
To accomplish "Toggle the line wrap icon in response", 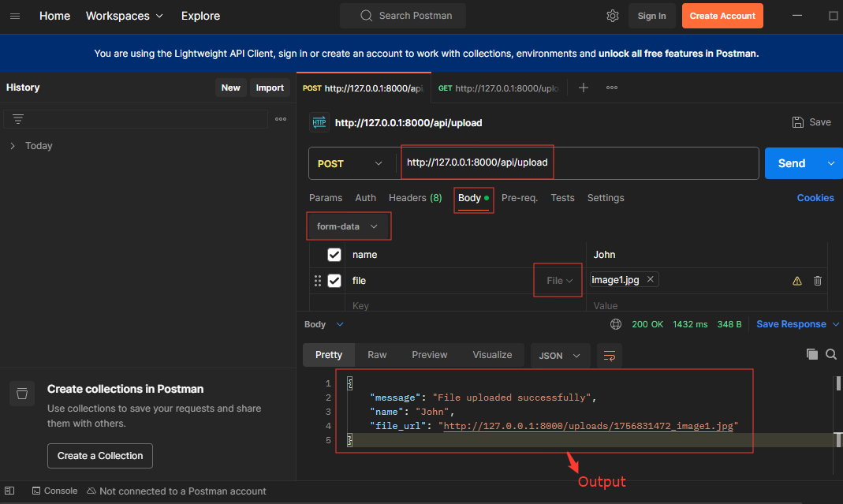I will click(609, 356).
